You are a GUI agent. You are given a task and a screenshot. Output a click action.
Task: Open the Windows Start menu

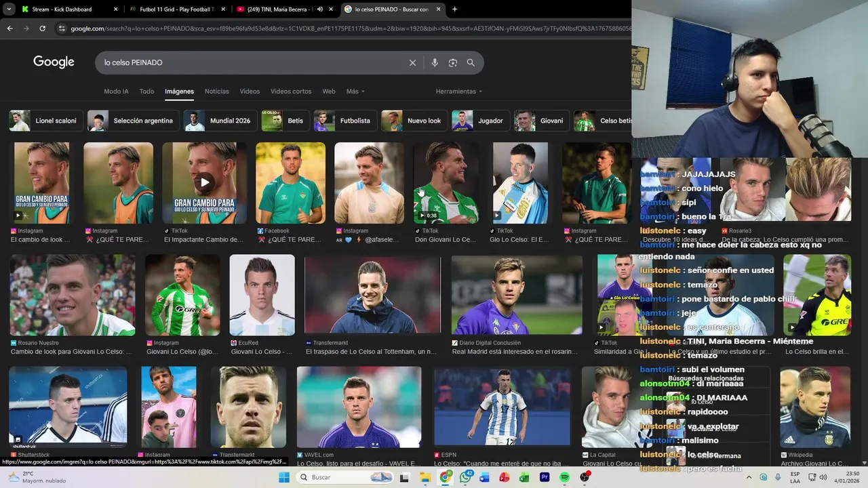tap(285, 477)
